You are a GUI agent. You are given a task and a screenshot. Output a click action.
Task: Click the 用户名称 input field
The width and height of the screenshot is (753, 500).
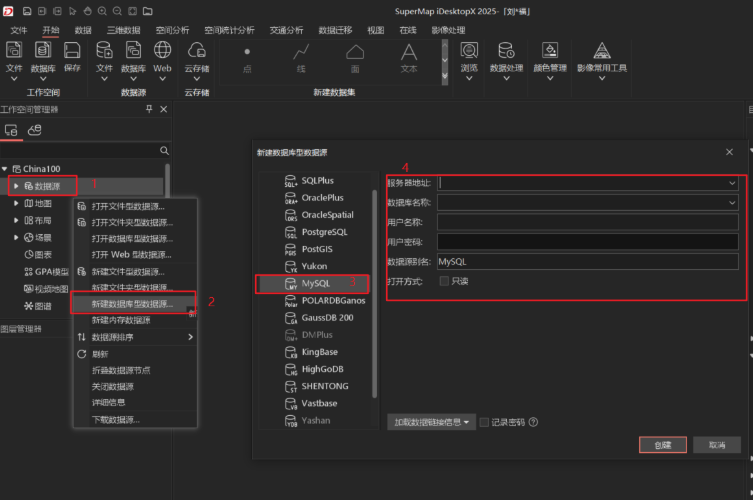click(x=587, y=222)
